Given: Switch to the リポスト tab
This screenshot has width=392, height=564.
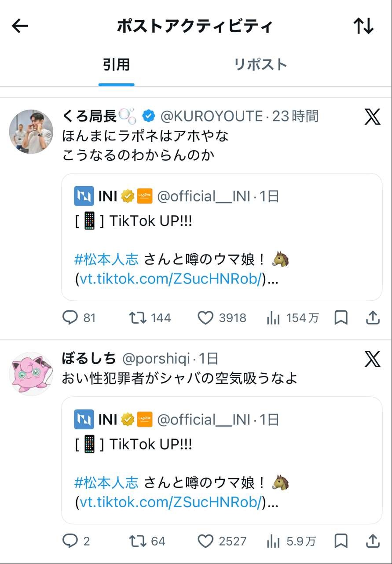Looking at the screenshot, I should pyautogui.click(x=260, y=65).
